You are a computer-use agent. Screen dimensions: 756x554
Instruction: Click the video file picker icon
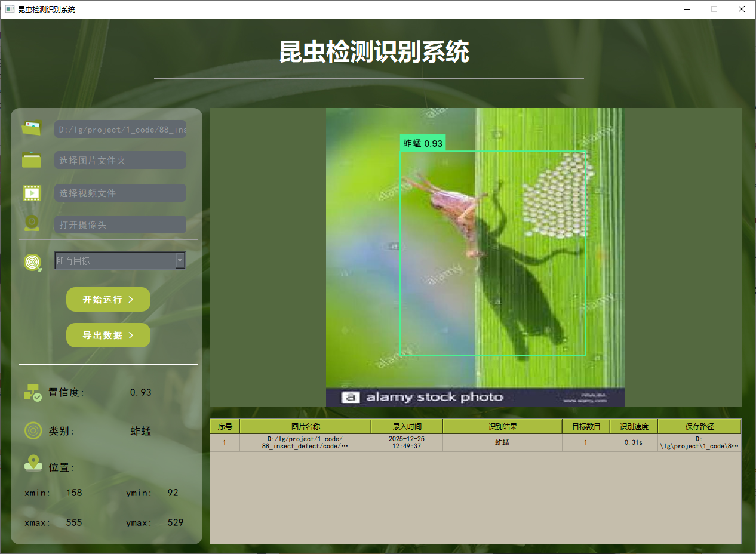[32, 193]
